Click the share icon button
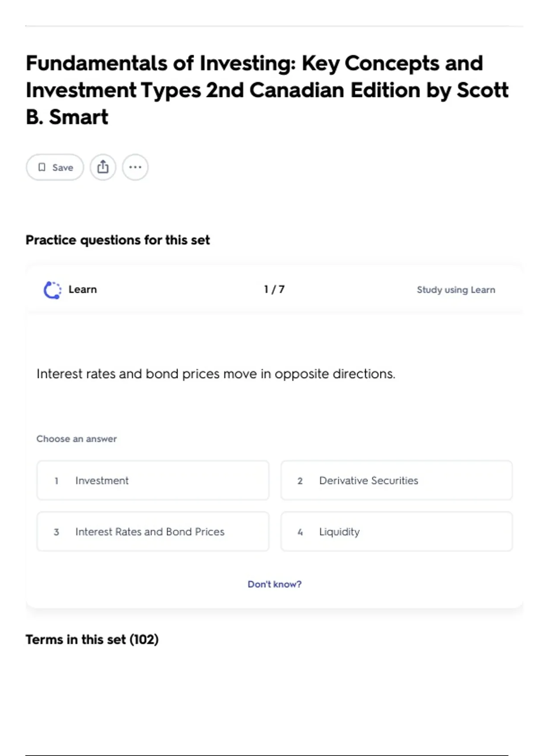Image resolution: width=534 pixels, height=756 pixels. point(103,167)
